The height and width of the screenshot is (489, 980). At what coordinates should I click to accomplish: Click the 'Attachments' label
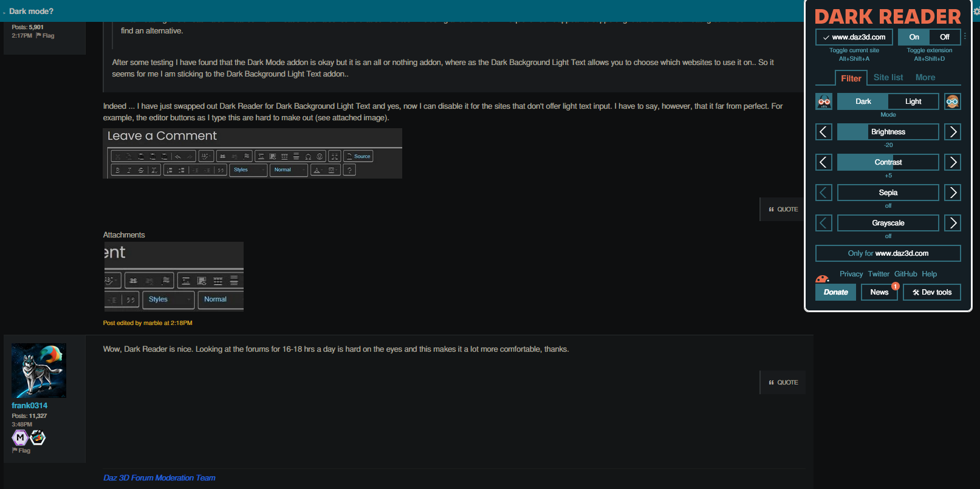click(124, 235)
